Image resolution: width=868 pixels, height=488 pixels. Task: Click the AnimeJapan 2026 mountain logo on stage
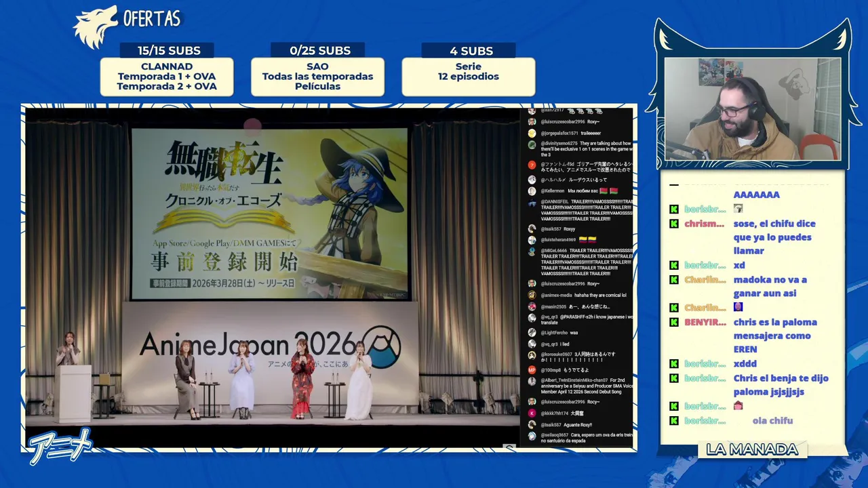coord(381,346)
